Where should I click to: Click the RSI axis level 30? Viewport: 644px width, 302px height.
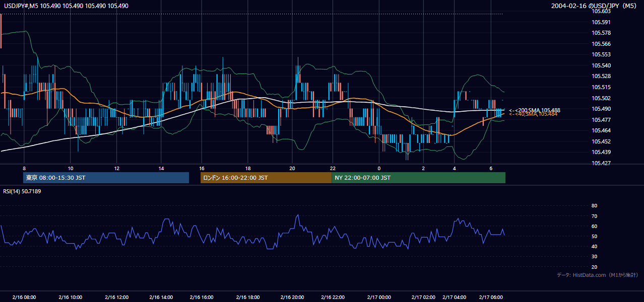pyautogui.click(x=594, y=257)
